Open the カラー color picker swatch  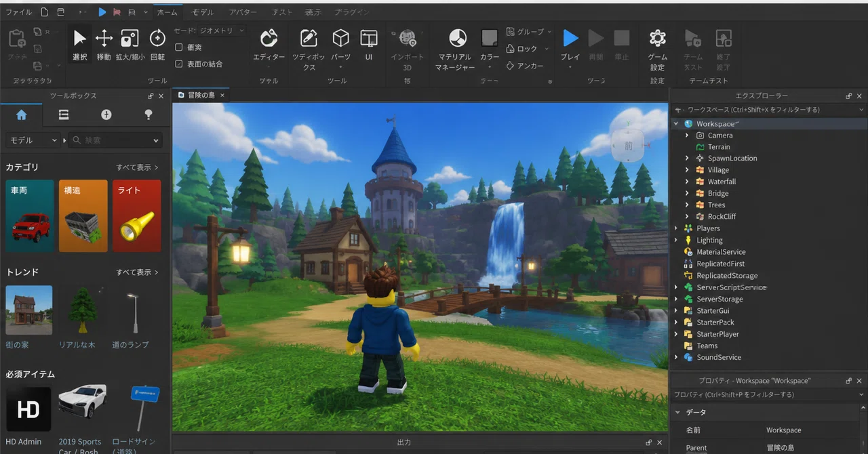[490, 38]
